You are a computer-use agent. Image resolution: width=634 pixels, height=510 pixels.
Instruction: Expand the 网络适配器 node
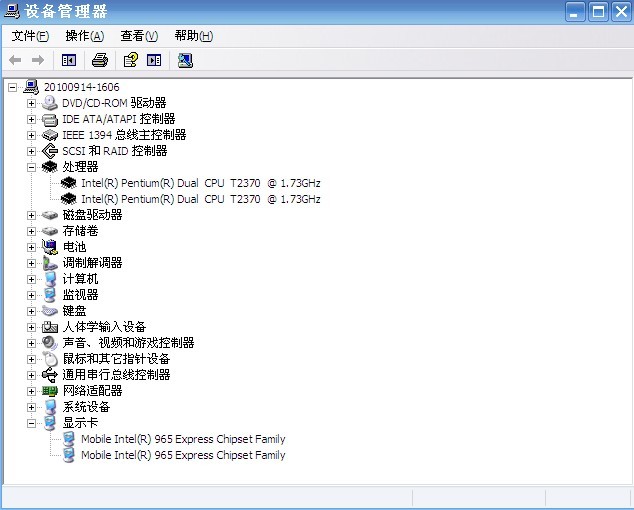(31, 391)
